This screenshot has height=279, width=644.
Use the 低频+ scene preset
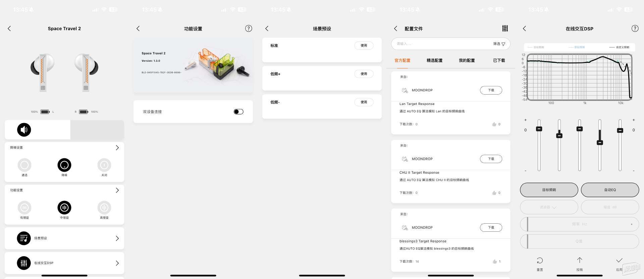point(364,74)
